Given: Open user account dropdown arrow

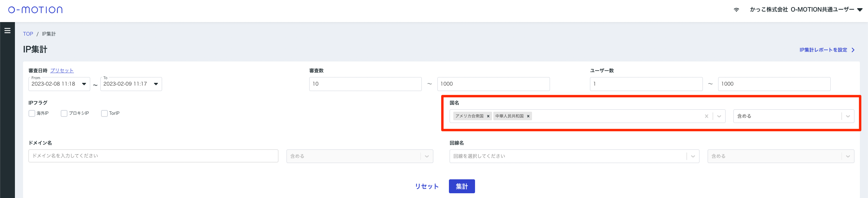Looking at the screenshot, I should click(860, 10).
